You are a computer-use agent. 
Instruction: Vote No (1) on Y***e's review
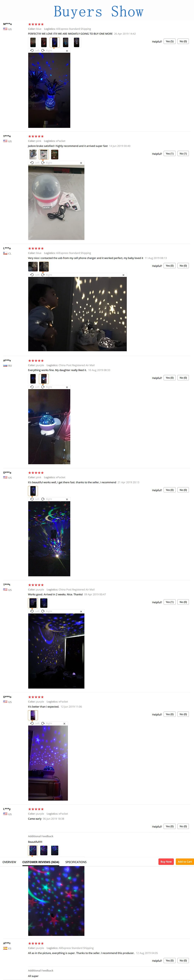[183, 154]
